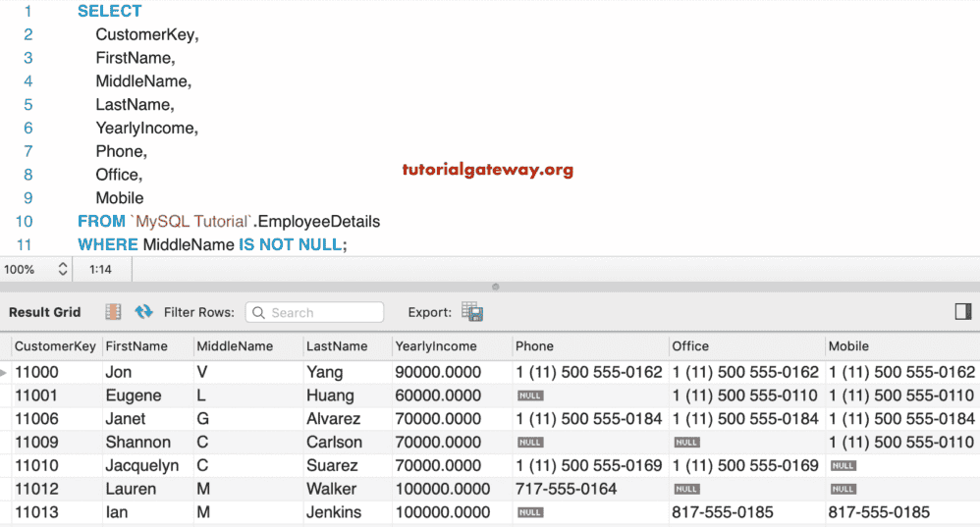
Task: Click the FROM keyword on line 10
Action: 101,222
